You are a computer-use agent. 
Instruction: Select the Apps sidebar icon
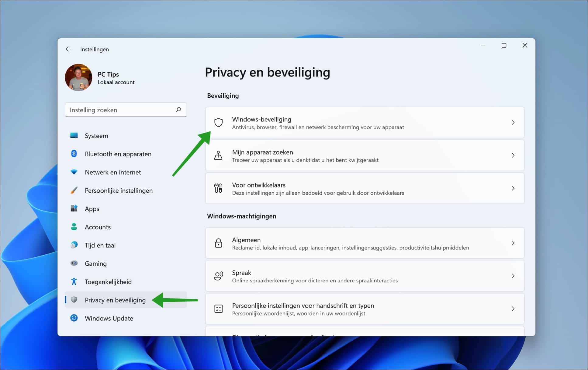click(x=74, y=209)
